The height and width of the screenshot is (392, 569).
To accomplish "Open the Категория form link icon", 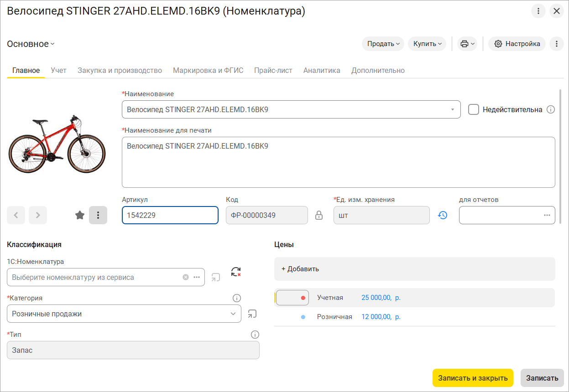I will pyautogui.click(x=252, y=314).
